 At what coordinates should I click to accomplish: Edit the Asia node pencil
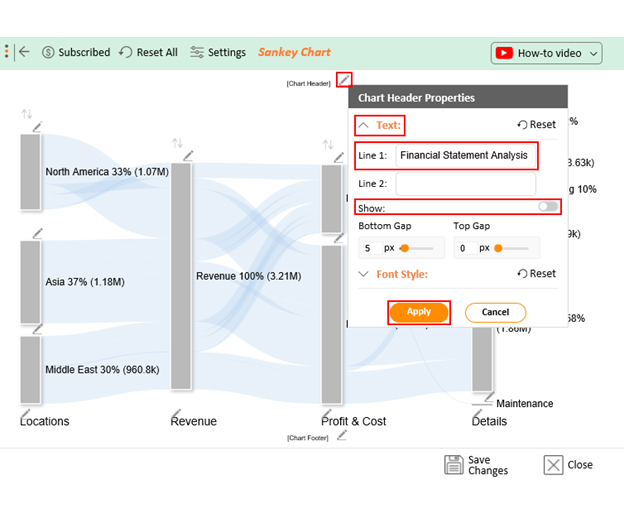[37, 234]
